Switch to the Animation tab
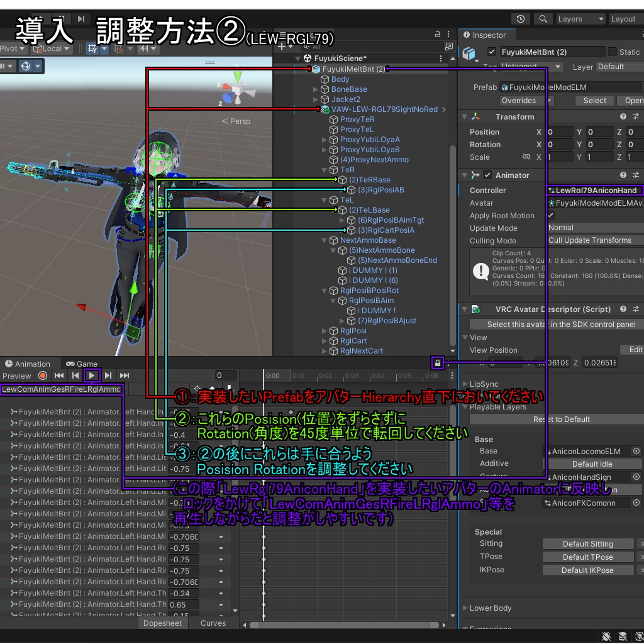The width and height of the screenshot is (644, 644). pos(28,364)
